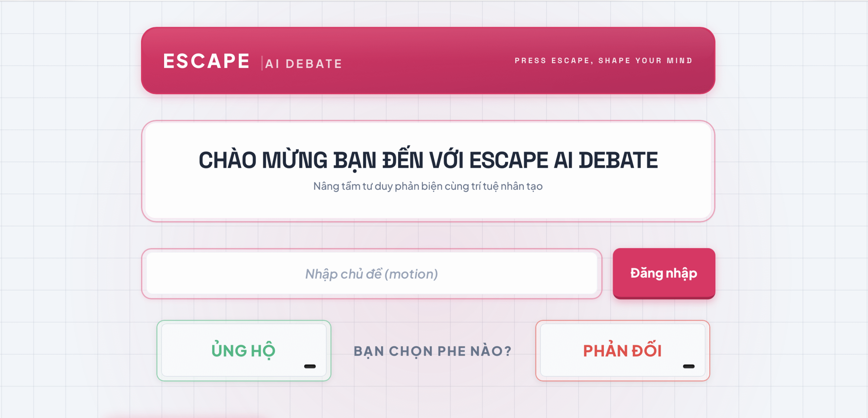Open the AI DEBATE header label

304,64
